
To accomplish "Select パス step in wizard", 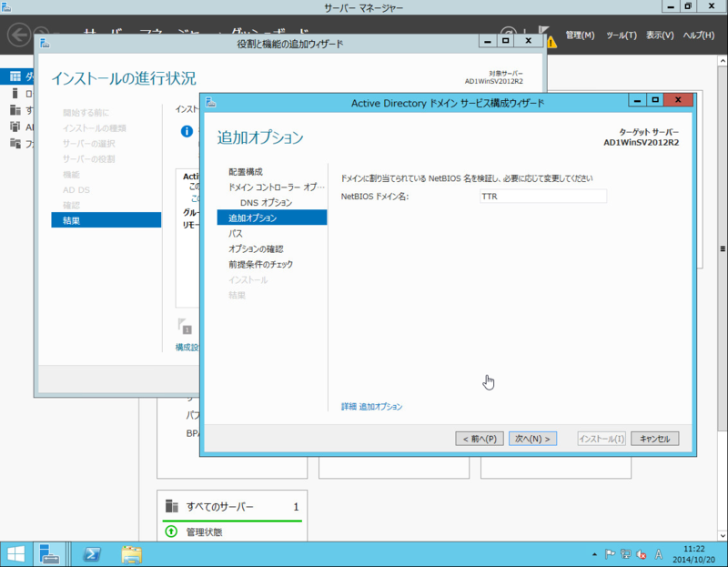I will click(x=236, y=233).
